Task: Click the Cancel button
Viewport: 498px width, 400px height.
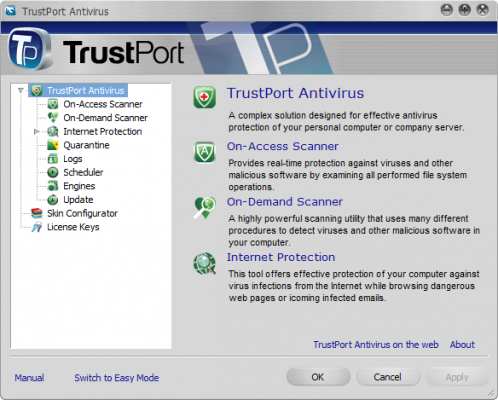Action: [388, 377]
